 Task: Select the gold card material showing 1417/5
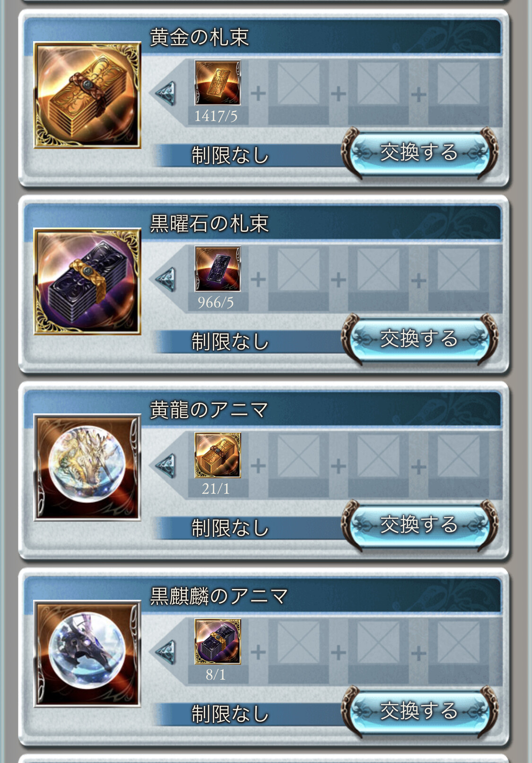point(218,83)
